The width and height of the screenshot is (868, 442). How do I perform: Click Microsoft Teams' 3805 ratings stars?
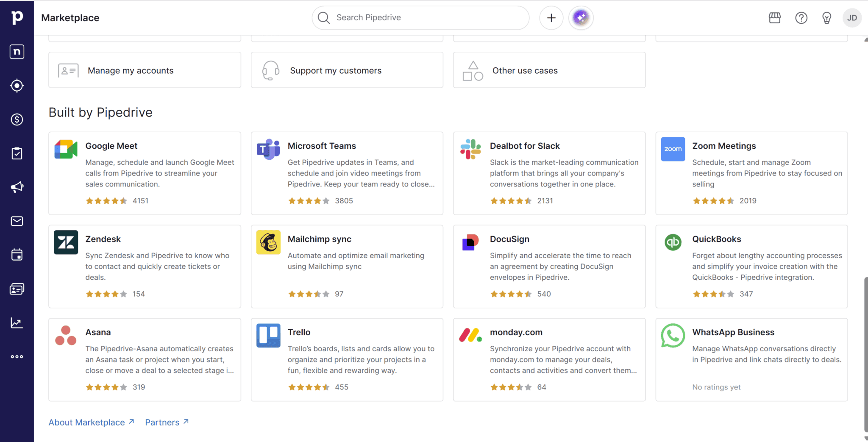click(x=309, y=201)
